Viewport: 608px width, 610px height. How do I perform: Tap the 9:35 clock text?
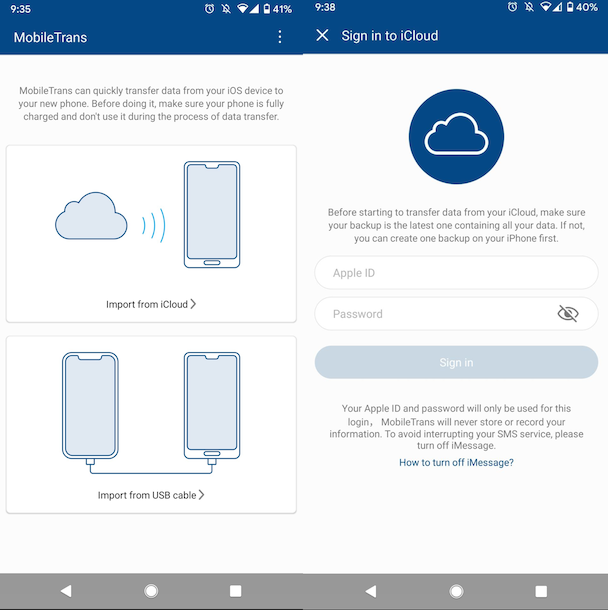[x=21, y=9]
